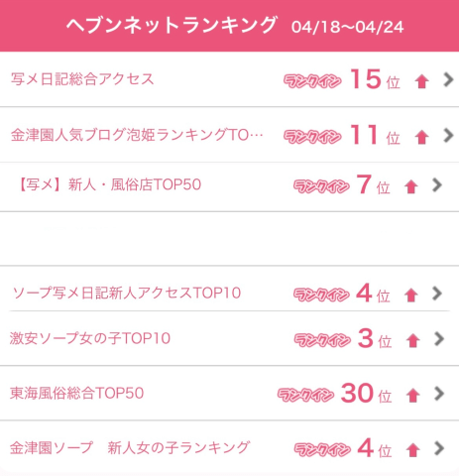
Task: Click the ランクイン badge next to 7位
Action: coord(321,186)
